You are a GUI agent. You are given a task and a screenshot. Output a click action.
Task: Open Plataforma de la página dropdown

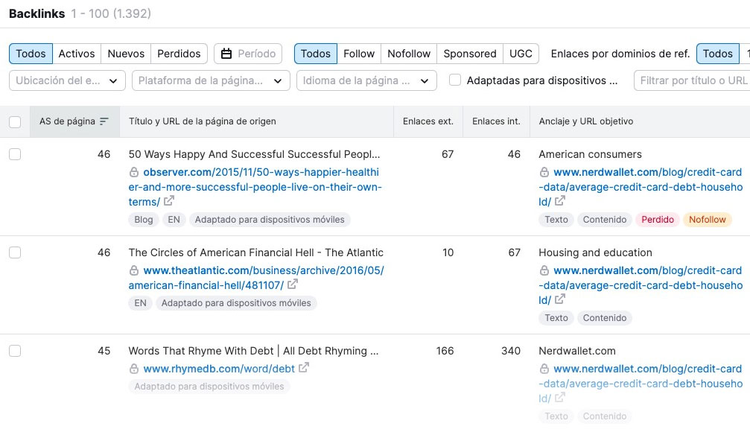[x=211, y=80]
